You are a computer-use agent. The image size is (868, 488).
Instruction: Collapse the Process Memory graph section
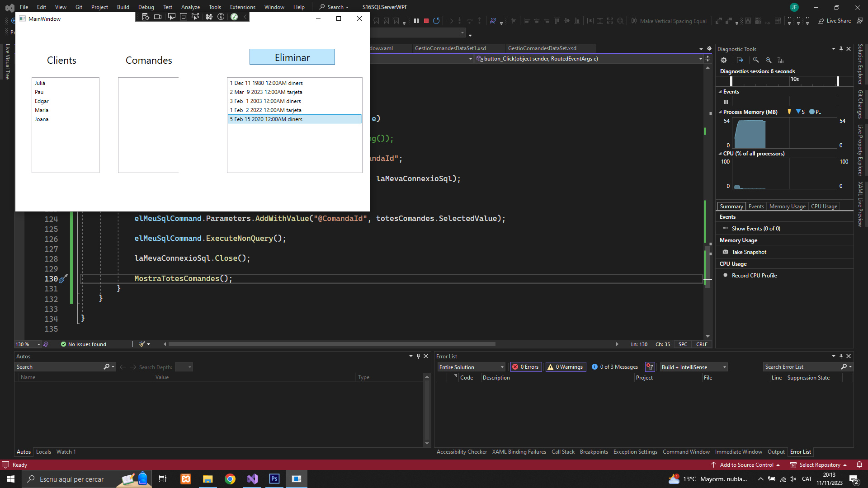pyautogui.click(x=720, y=112)
